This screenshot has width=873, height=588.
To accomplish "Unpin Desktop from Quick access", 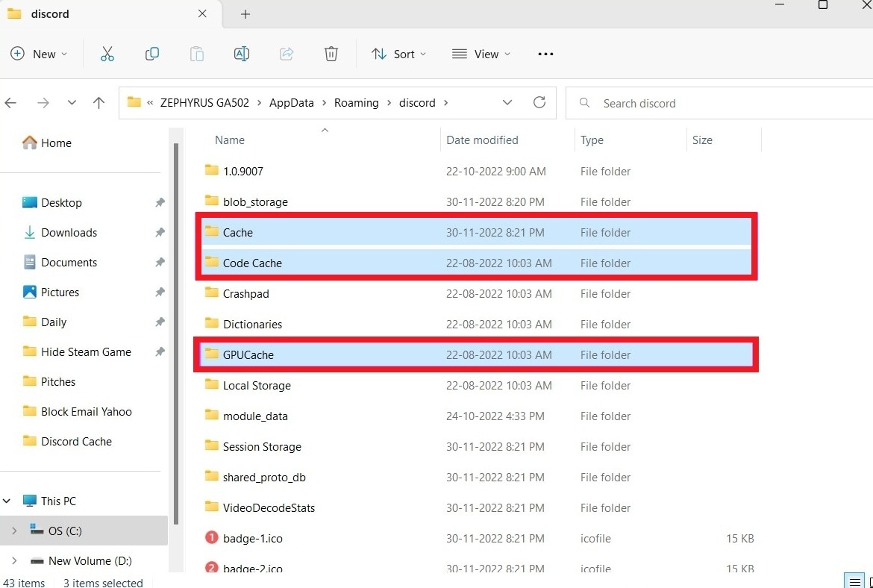I will coord(159,202).
